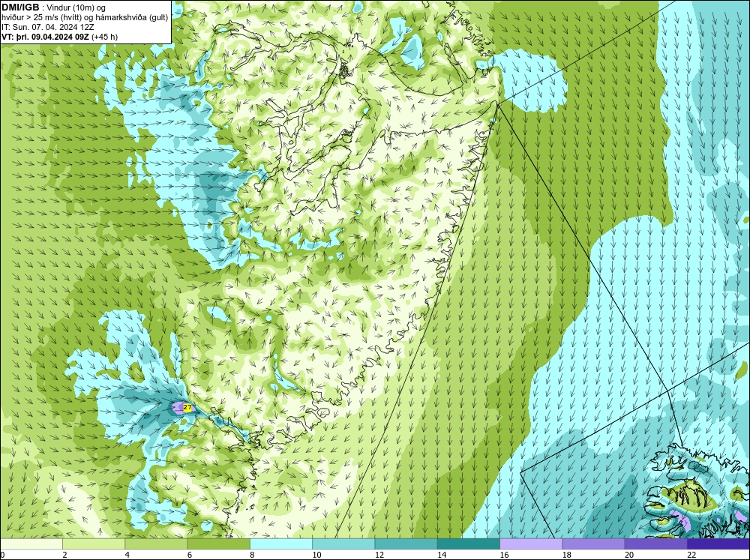The width and height of the screenshot is (750, 560).
Task: Select the 10–12 m/s turquoise swatch
Action: coord(343,544)
